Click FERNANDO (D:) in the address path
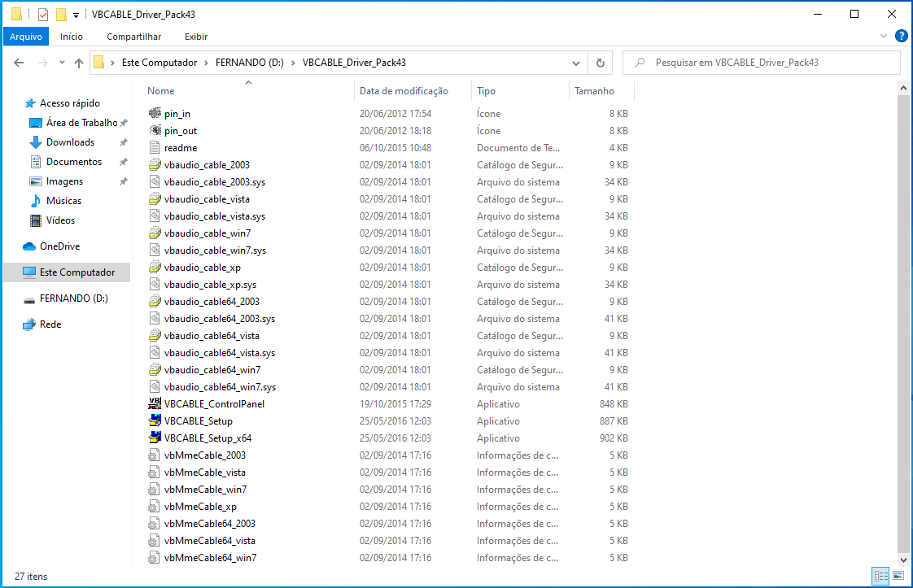The height and width of the screenshot is (588, 913). point(250,63)
